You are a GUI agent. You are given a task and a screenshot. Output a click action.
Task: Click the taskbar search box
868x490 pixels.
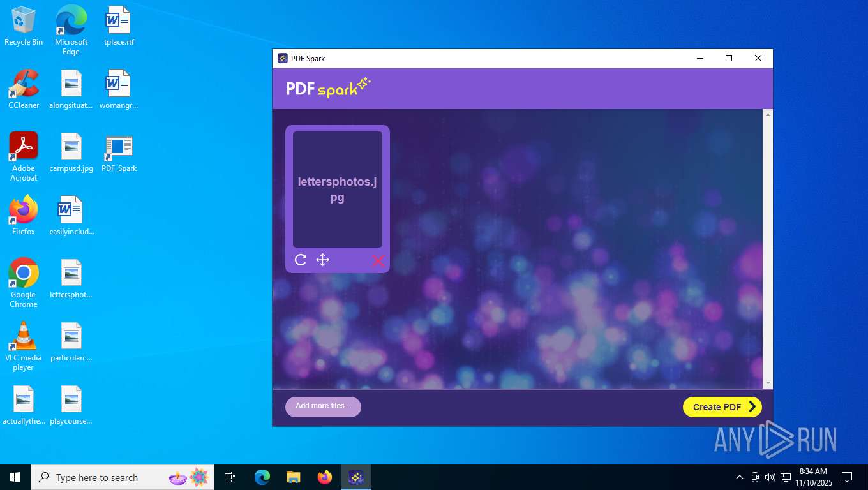click(x=123, y=477)
